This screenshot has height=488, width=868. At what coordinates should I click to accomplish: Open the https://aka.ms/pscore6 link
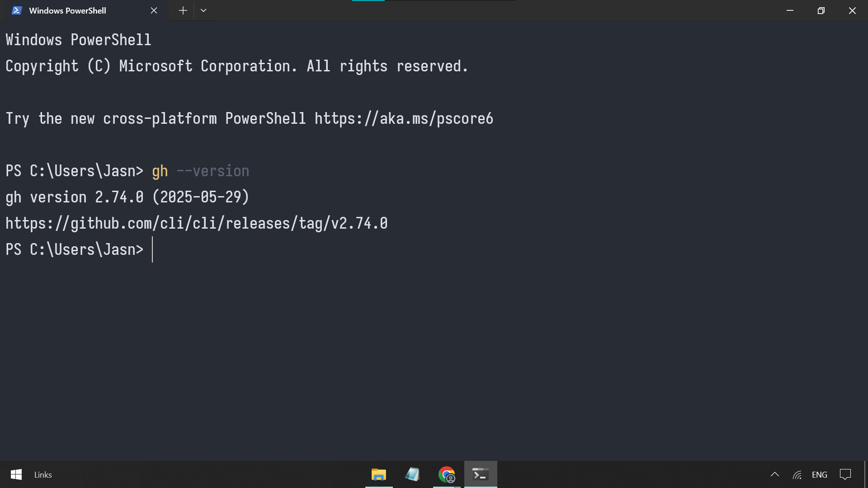pos(404,118)
